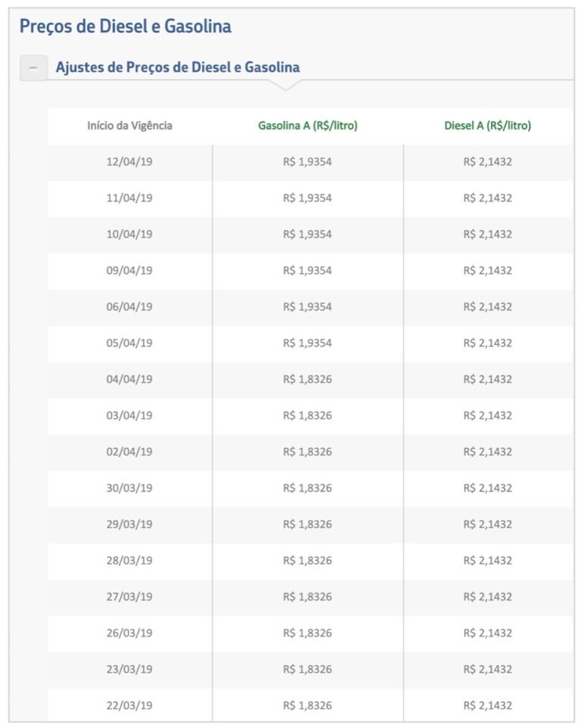Collapse the Ajustes de Preços section with the minus button
581x728 pixels.
point(33,68)
